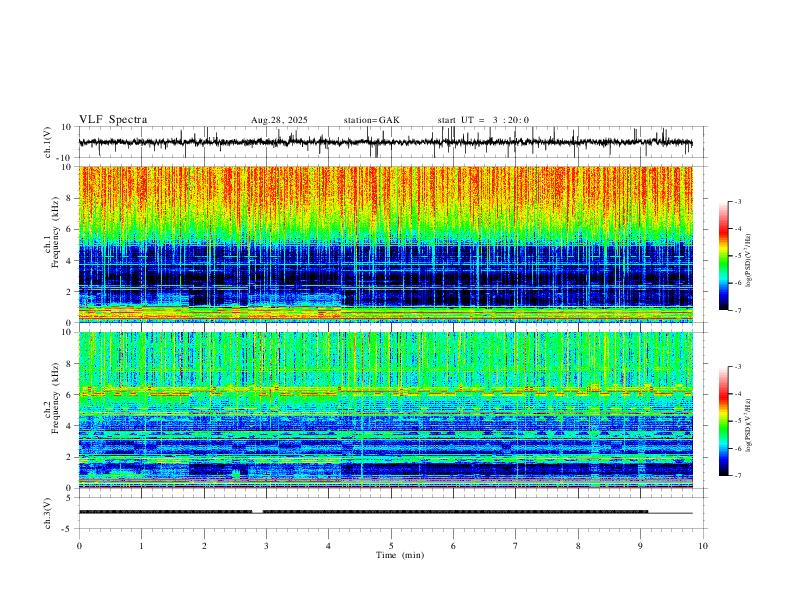Click the "-3" tick on the upper colorbar
792x612 pixels.
[x=737, y=201]
